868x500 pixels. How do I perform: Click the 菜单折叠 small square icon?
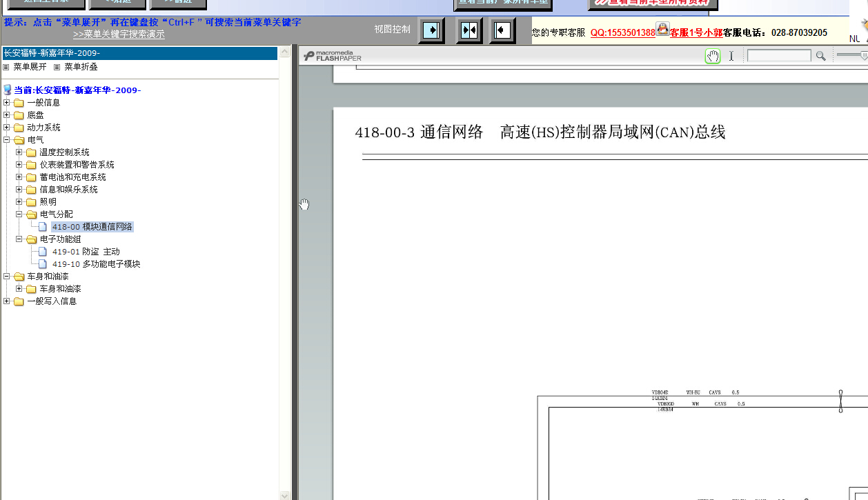pyautogui.click(x=57, y=67)
